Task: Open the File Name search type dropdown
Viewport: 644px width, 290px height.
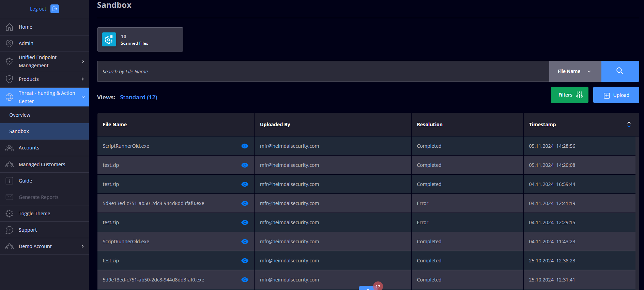Action: [x=575, y=71]
